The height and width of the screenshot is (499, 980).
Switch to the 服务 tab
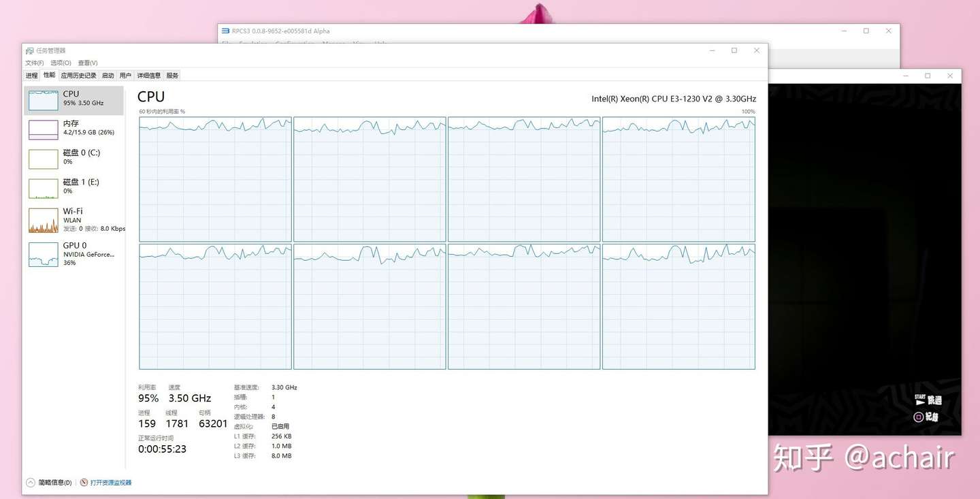tap(171, 75)
